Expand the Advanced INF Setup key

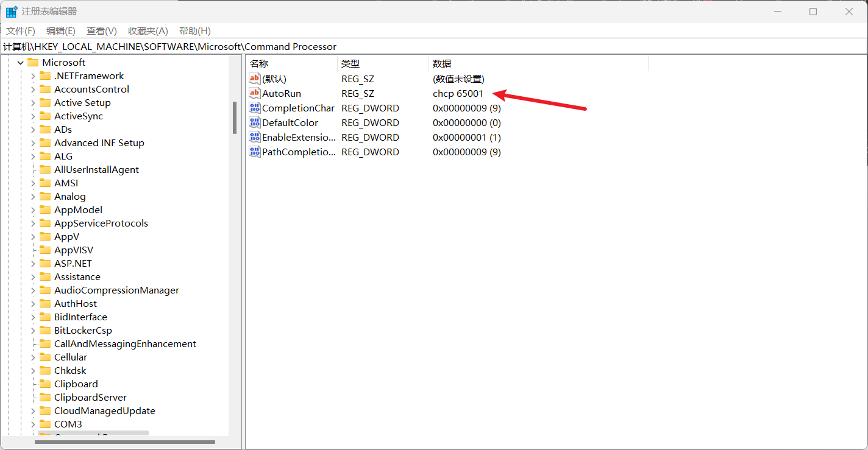33,143
